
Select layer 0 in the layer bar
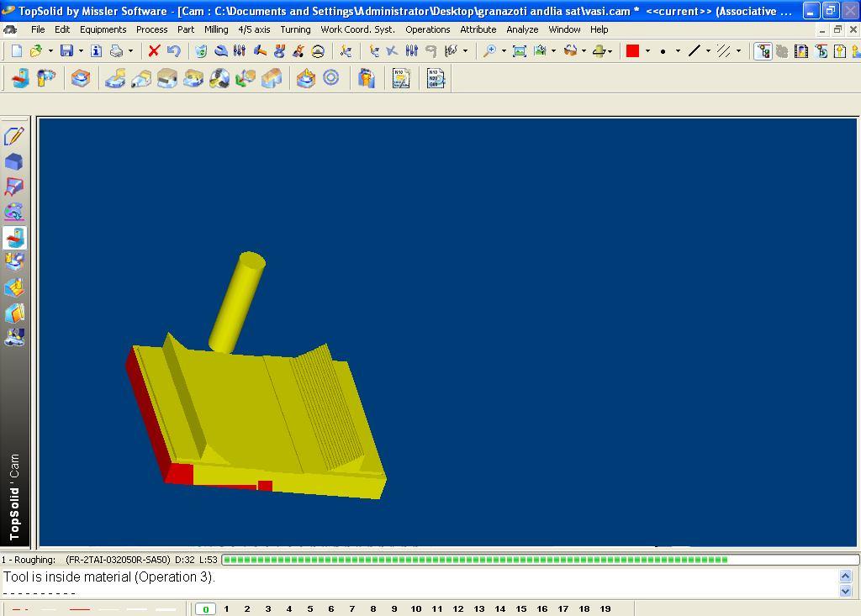206,609
